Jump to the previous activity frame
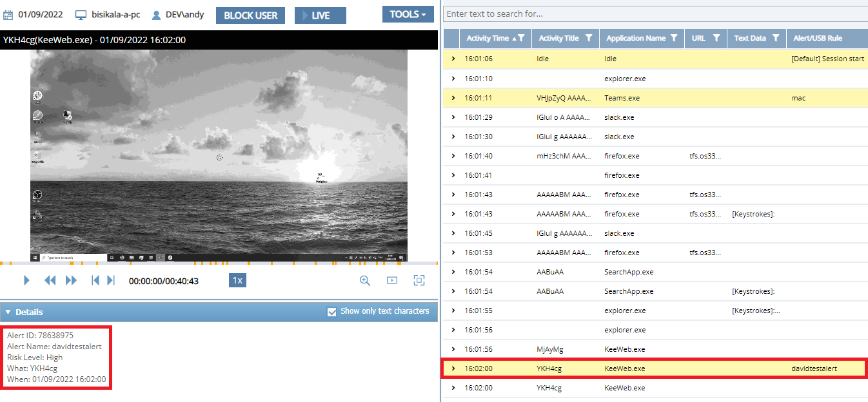Image resolution: width=868 pixels, height=402 pixels. (95, 280)
